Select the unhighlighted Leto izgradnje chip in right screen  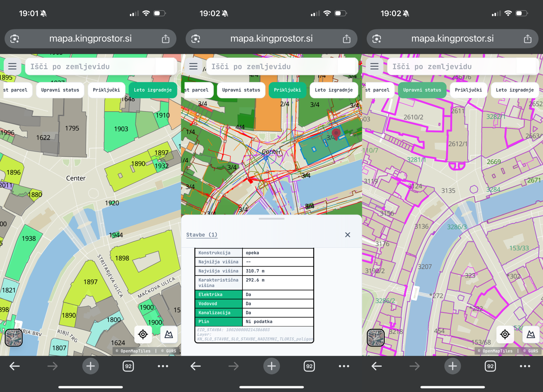514,90
